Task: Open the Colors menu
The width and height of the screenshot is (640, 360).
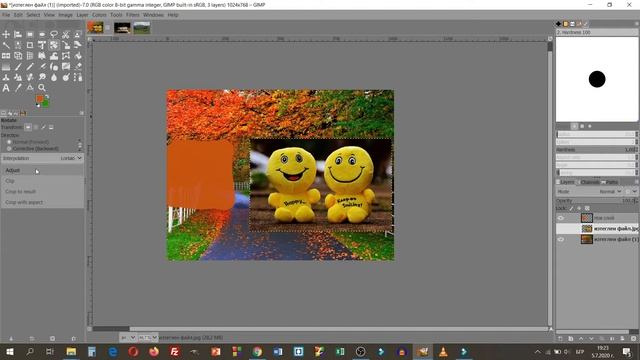Action: (x=99, y=15)
